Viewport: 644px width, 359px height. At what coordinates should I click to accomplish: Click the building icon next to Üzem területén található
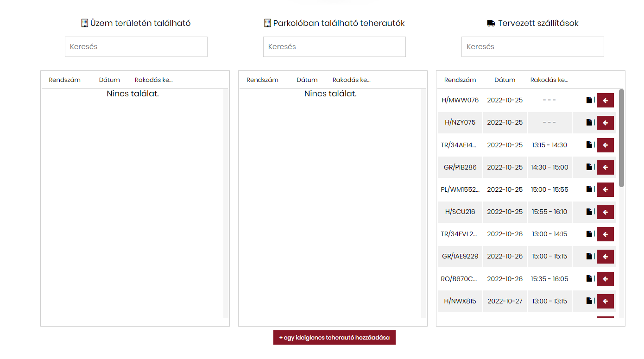coord(84,23)
